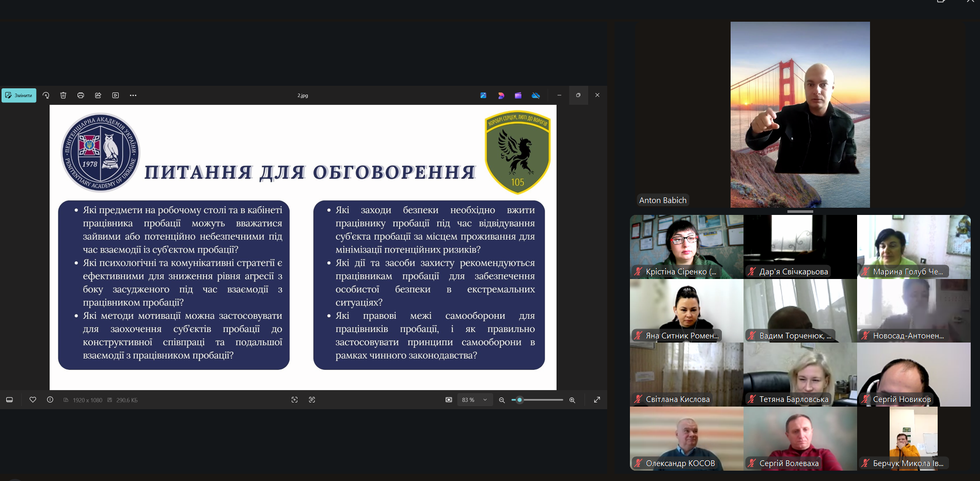980x481 pixels.
Task: Start slideshow using the play icon
Action: (116, 96)
